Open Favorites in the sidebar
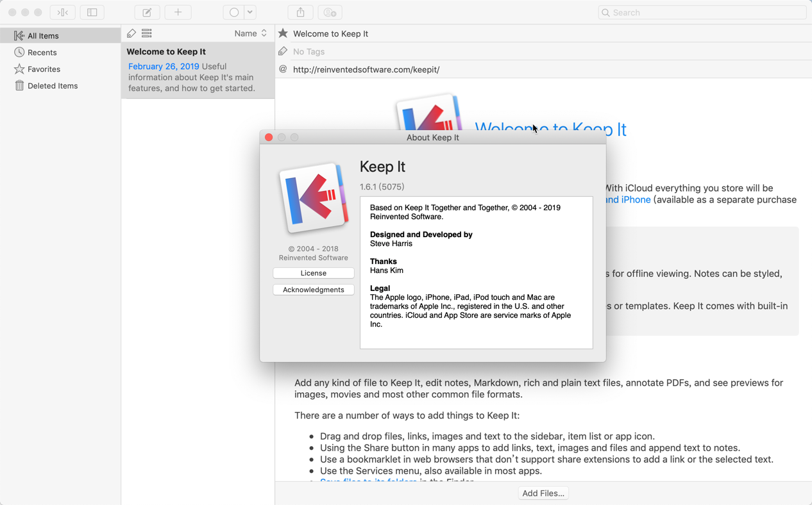 [x=60, y=69]
